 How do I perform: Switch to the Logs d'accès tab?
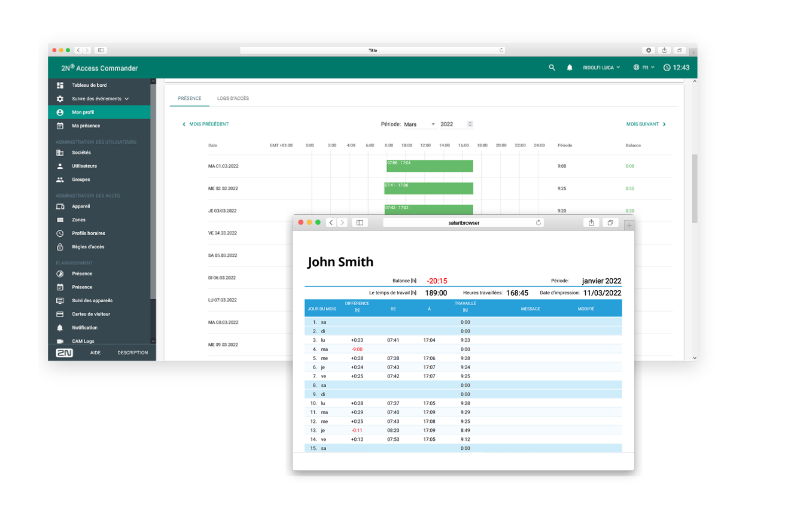click(x=233, y=98)
